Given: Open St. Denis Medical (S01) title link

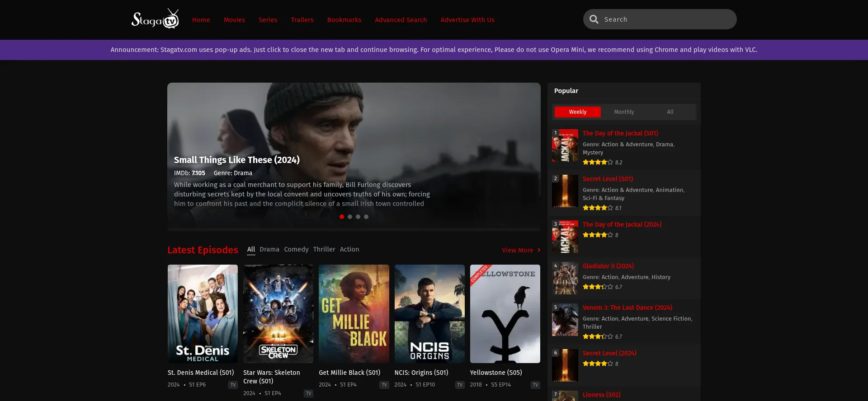Looking at the screenshot, I should click(x=201, y=373).
